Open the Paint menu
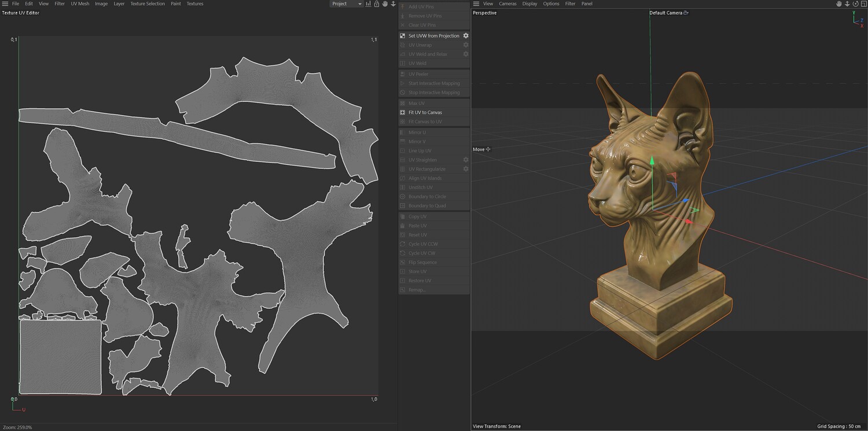Image resolution: width=868 pixels, height=431 pixels. 176,3
